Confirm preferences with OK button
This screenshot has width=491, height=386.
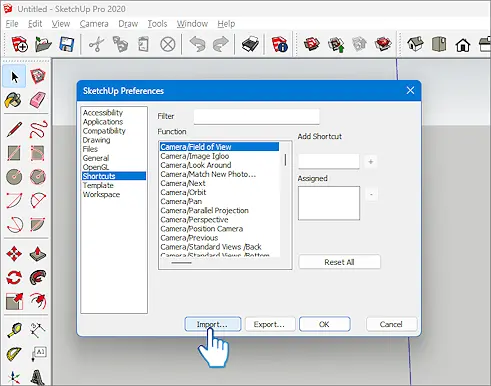(x=325, y=324)
